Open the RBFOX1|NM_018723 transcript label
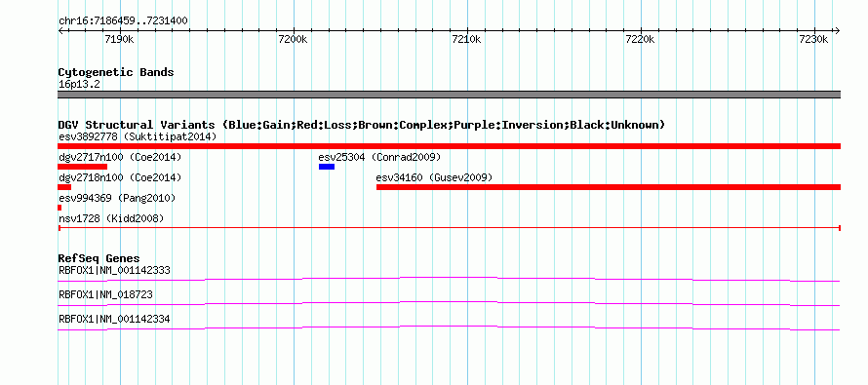Viewport: 868px width, 385px height. (x=105, y=294)
